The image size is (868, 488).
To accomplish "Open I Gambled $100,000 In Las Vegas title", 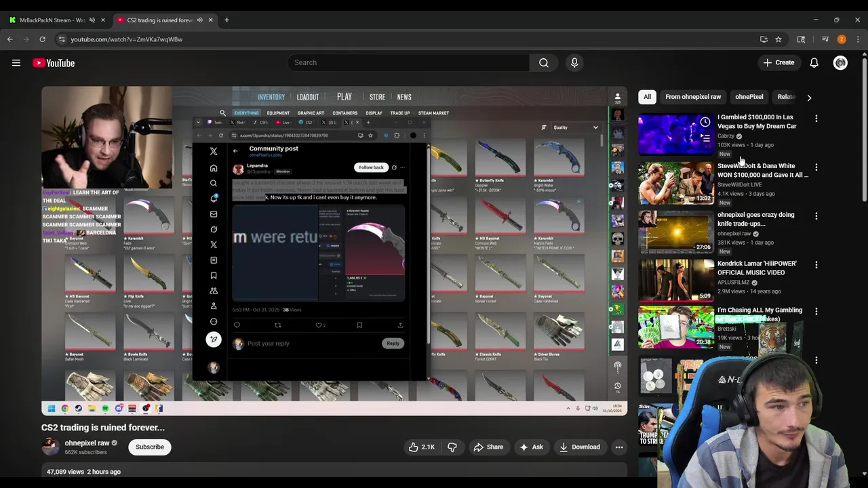I will (757, 121).
